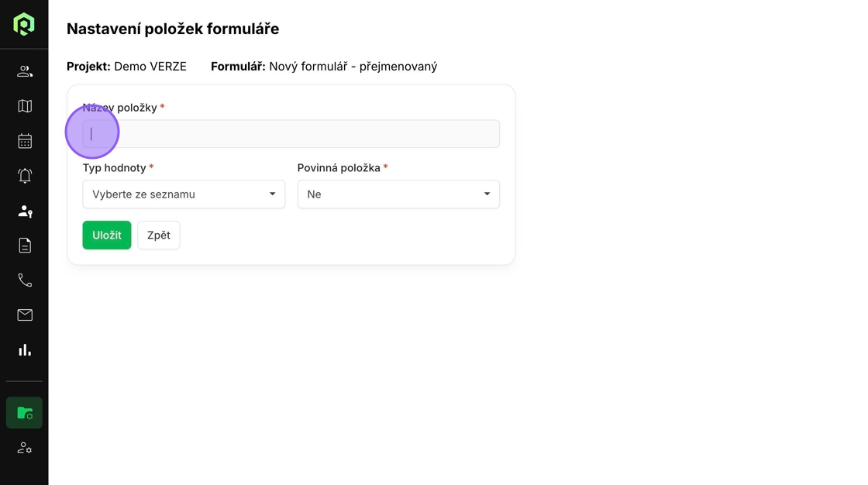Open the phone calls icon

(x=25, y=280)
